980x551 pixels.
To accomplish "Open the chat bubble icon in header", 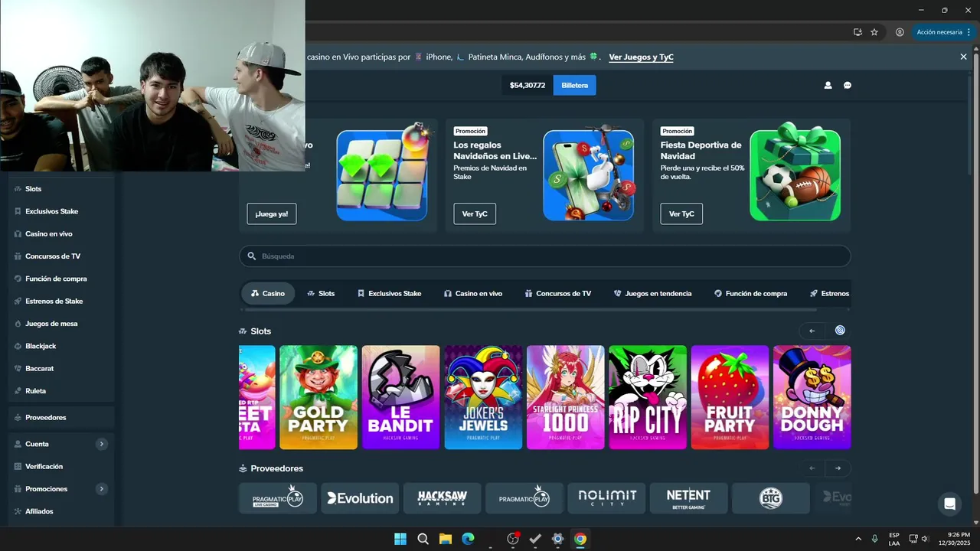I will click(848, 85).
